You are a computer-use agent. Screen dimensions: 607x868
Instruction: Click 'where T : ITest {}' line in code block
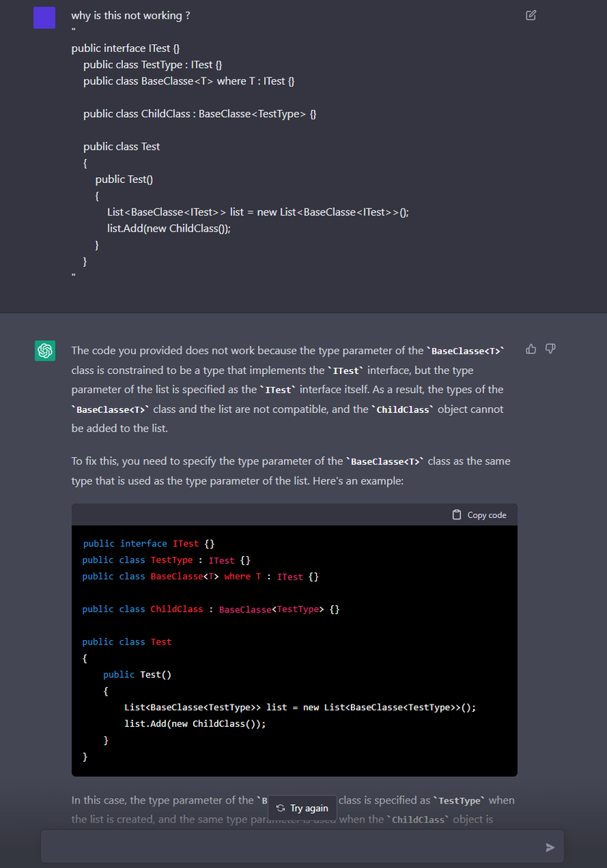click(x=200, y=576)
